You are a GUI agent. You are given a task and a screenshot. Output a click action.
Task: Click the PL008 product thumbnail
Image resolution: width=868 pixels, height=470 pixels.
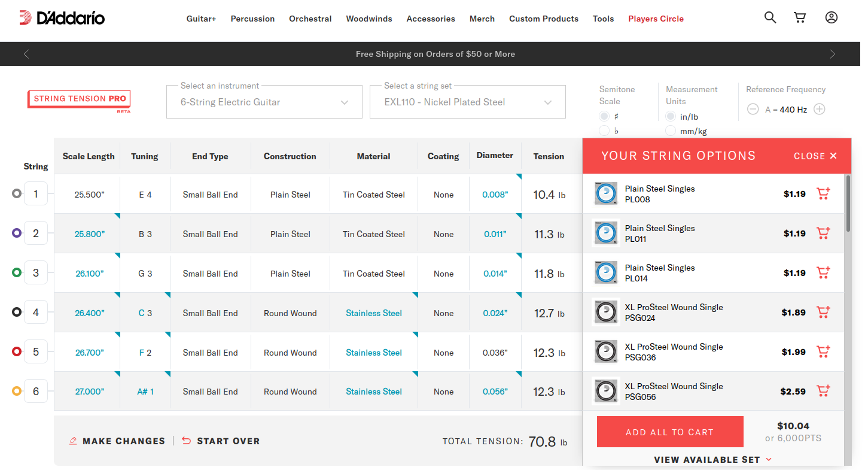[x=605, y=193]
